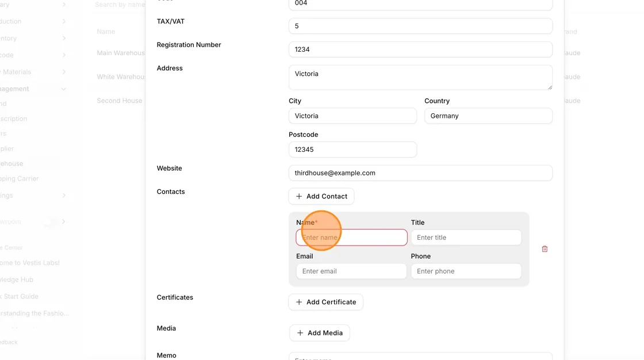644x360 pixels.
Task: Click the Memo input field
Action: (x=420, y=356)
